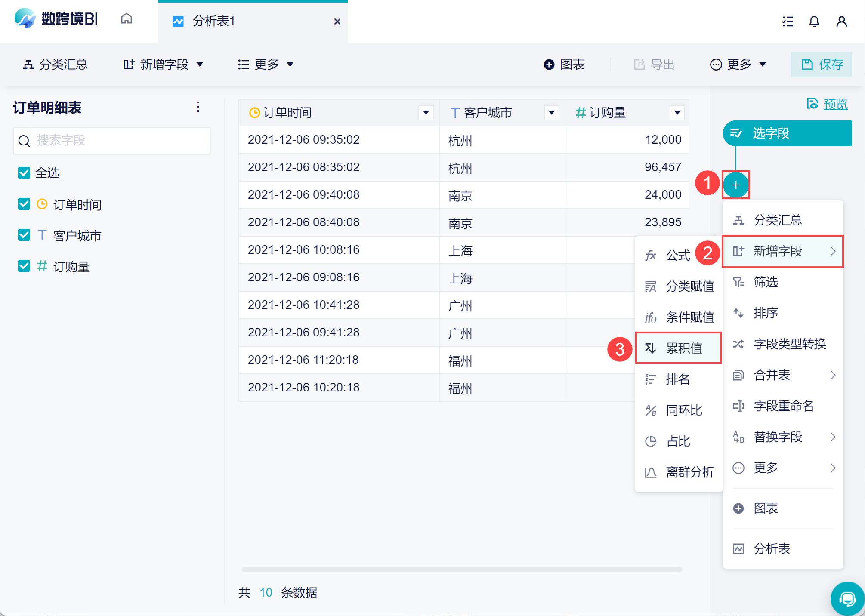
Task: Select 累积值 from the submenu
Action: point(678,348)
